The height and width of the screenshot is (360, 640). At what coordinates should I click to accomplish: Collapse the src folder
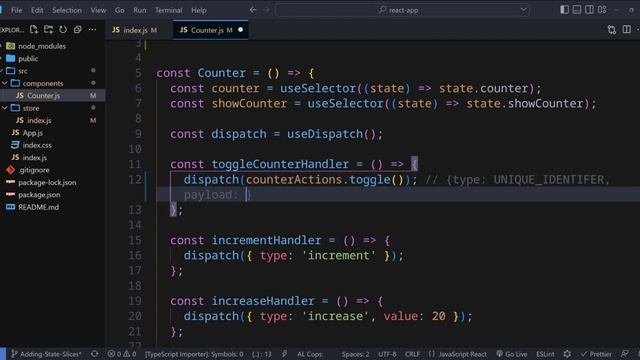click(x=23, y=71)
